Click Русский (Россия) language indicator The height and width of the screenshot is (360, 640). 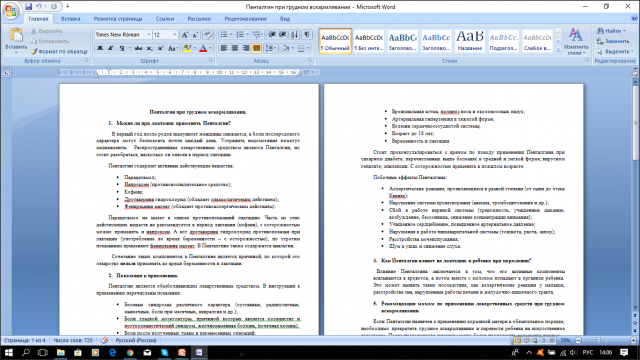136,340
